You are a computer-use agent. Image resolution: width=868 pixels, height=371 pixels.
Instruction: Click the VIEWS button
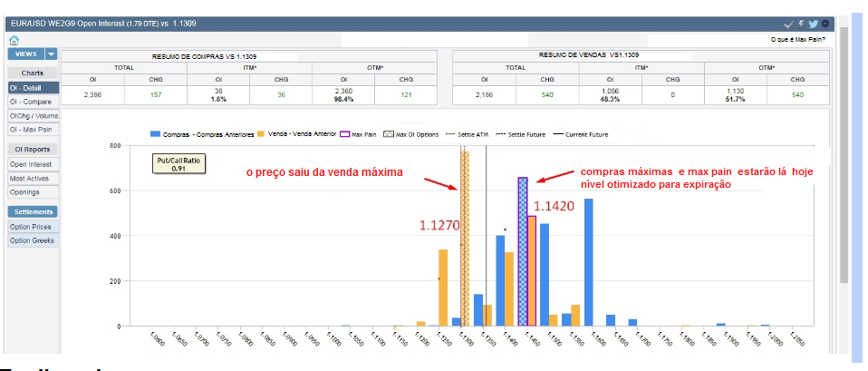coord(26,54)
